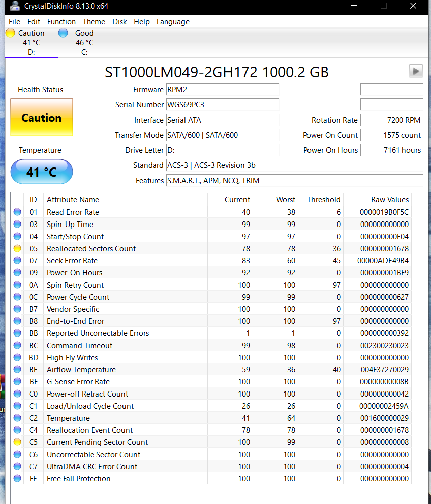Click yellow icon for Reallocated Sectors Count
This screenshot has width=431, height=504.
click(x=17, y=248)
